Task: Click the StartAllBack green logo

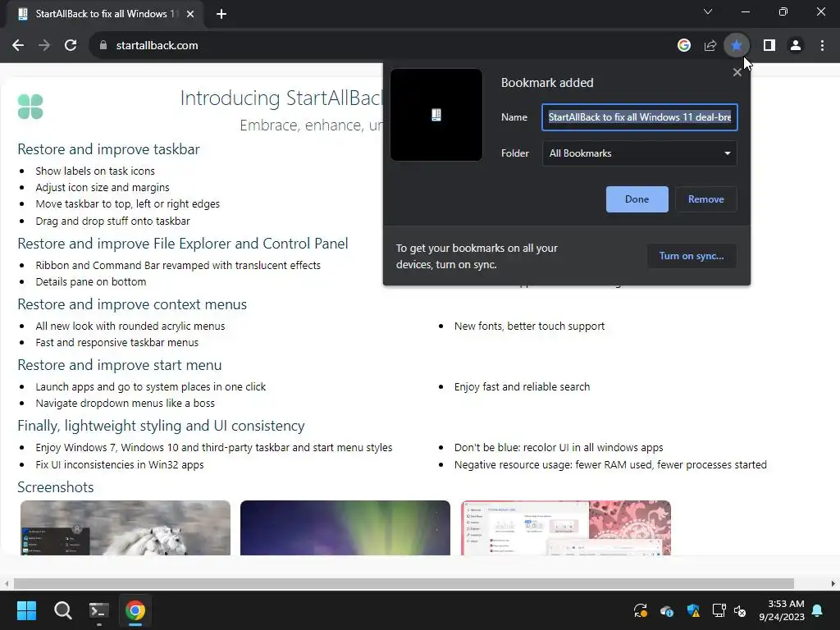Action: [x=30, y=107]
